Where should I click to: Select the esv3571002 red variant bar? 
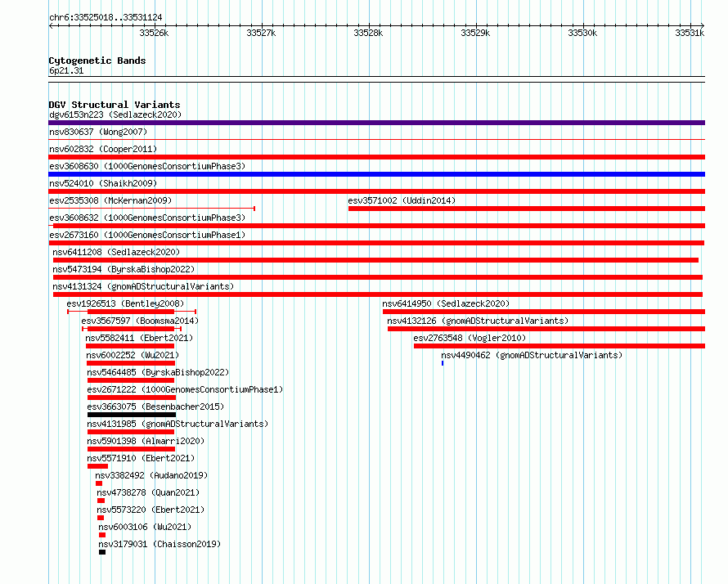click(x=527, y=209)
